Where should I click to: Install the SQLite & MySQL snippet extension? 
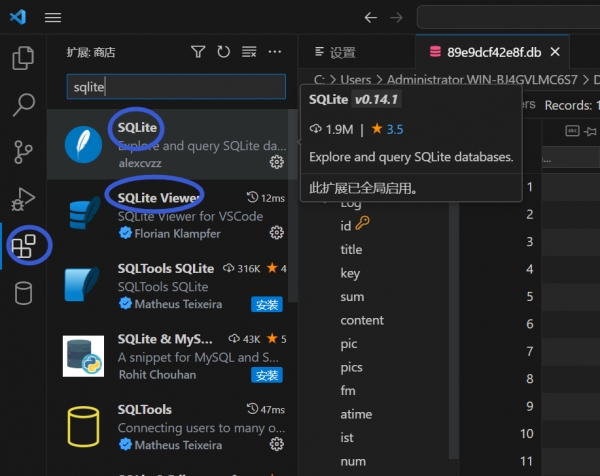[267, 375]
